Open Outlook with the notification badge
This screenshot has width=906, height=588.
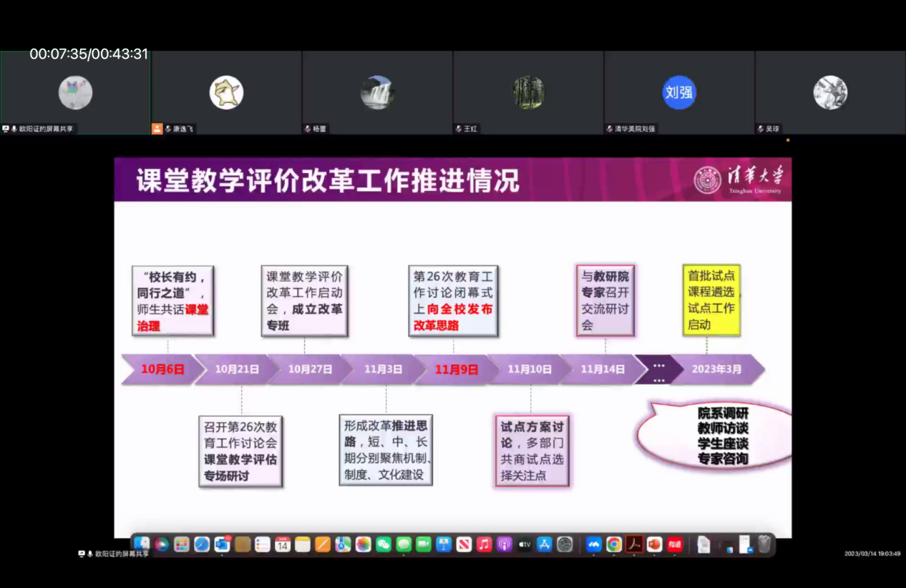coord(222,545)
